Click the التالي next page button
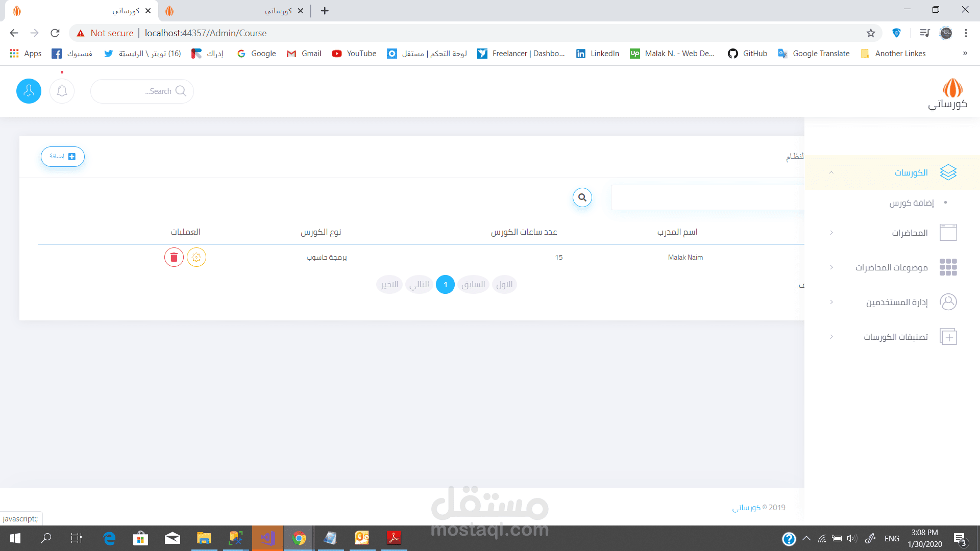 click(419, 285)
